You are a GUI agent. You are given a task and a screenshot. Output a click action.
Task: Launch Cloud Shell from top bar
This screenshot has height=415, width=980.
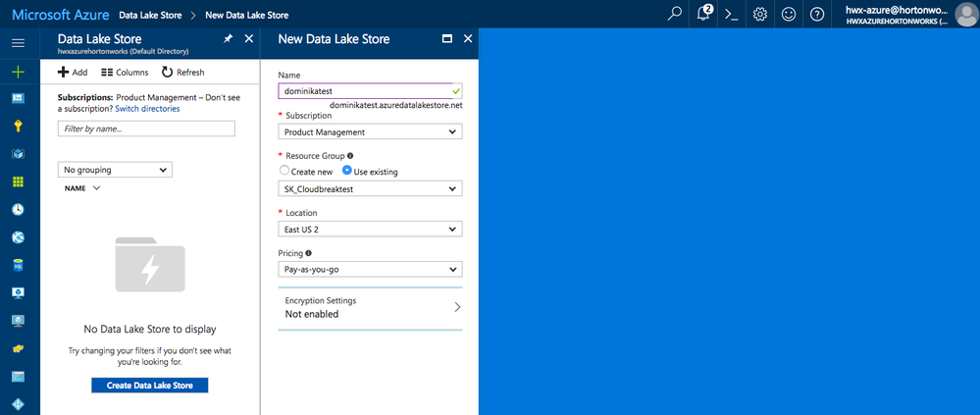click(x=731, y=14)
